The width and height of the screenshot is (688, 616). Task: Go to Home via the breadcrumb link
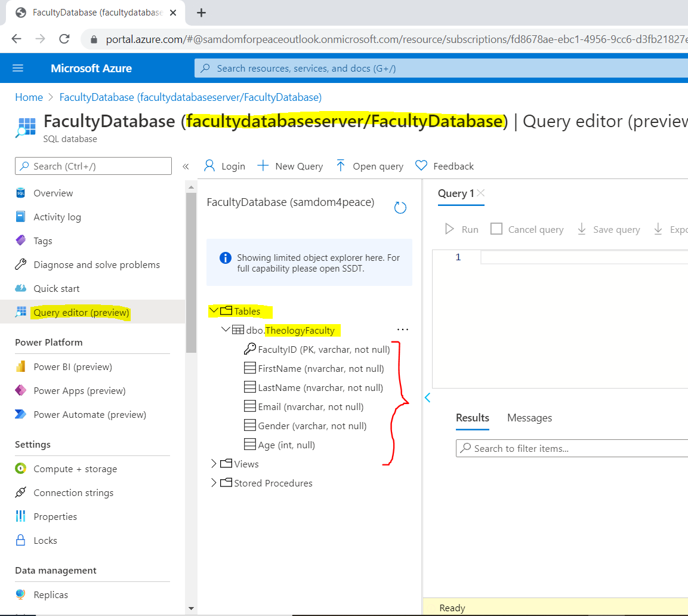coord(29,97)
